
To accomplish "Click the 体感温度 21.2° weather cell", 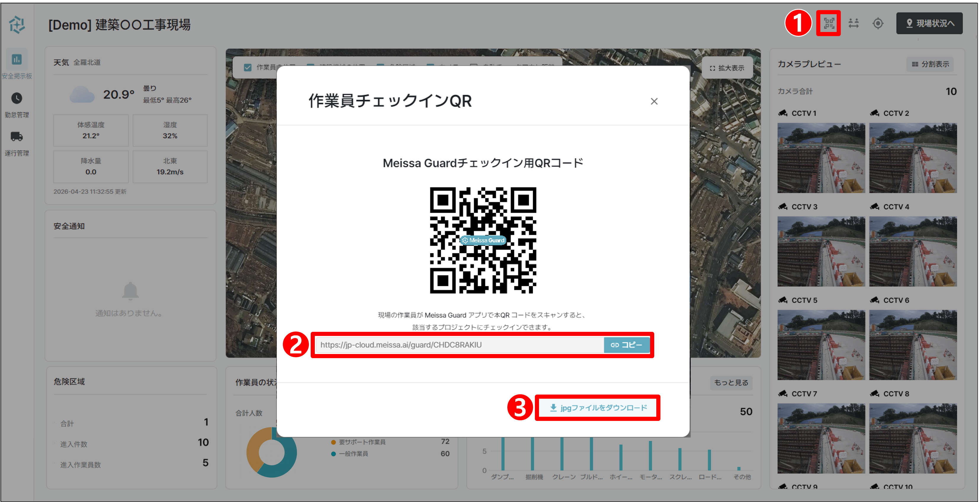I will click(x=91, y=131).
